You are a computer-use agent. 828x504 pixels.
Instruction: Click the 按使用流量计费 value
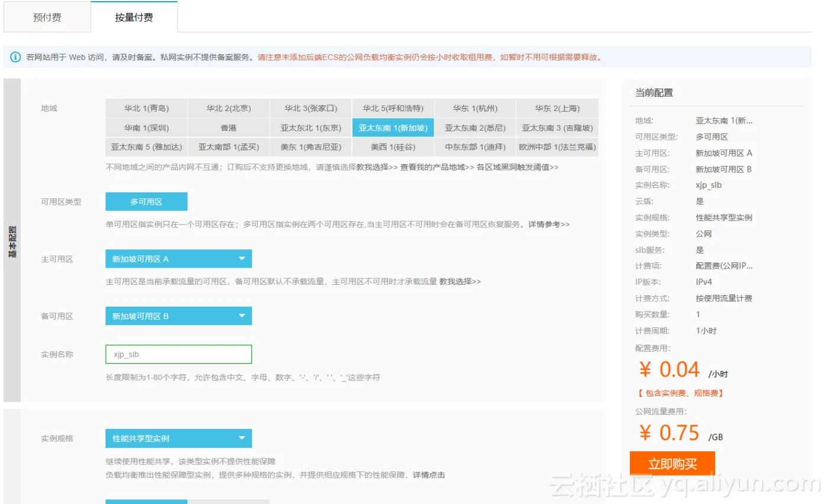tap(724, 298)
